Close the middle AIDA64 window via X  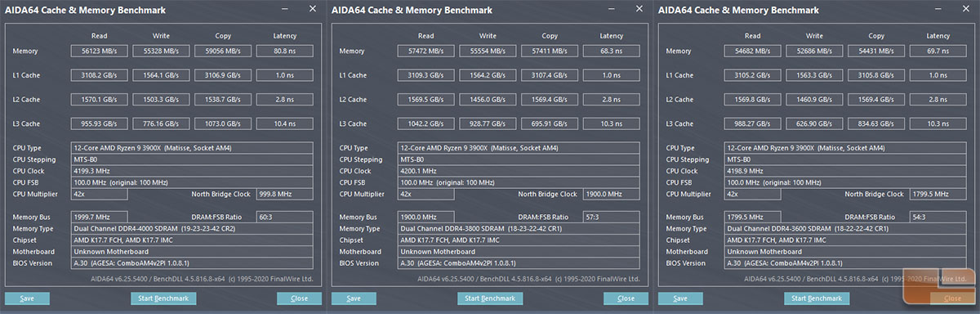[639, 9]
